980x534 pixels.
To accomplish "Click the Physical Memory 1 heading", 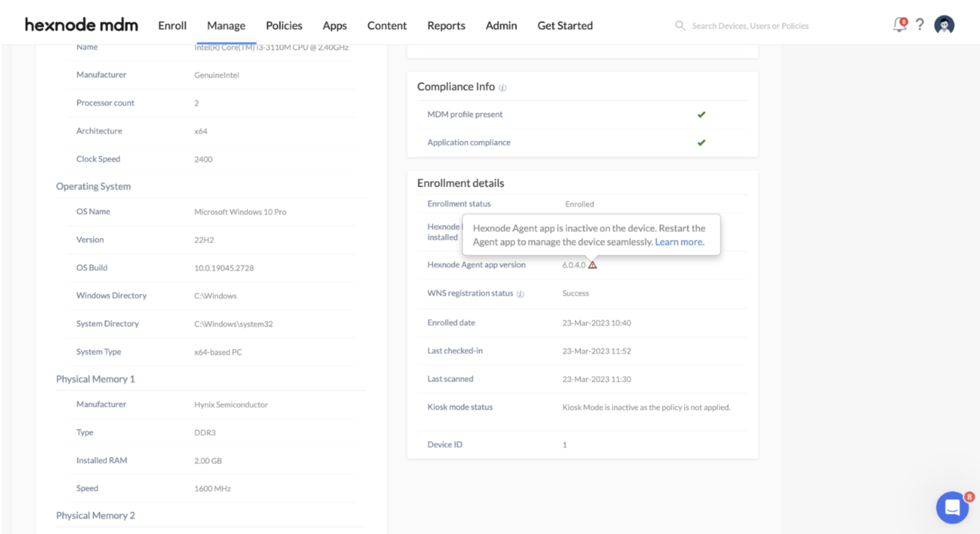I will (x=95, y=379).
